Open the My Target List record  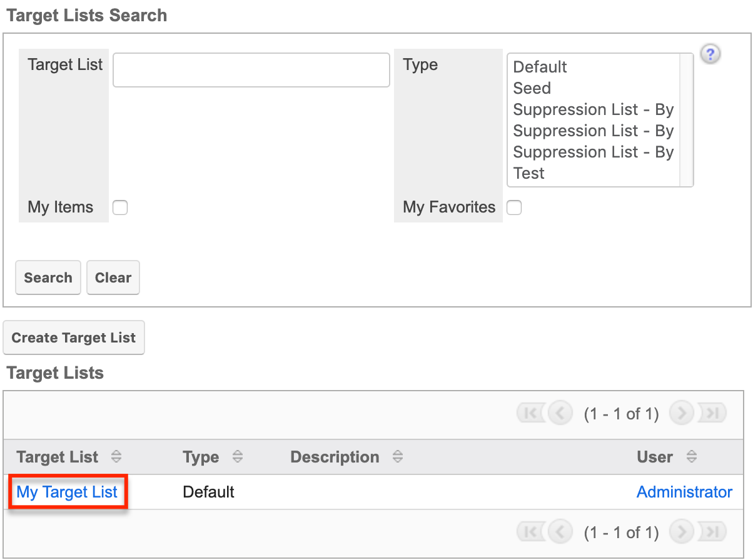point(66,492)
